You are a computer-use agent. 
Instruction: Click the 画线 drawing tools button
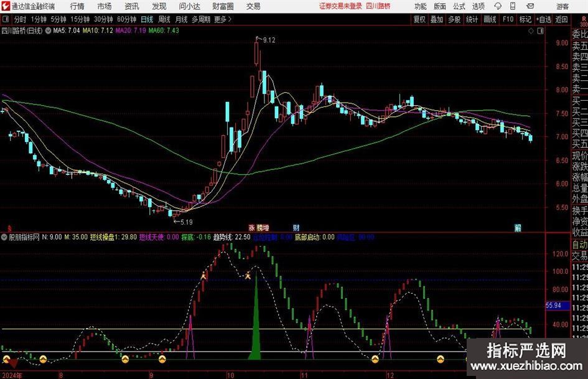490,19
